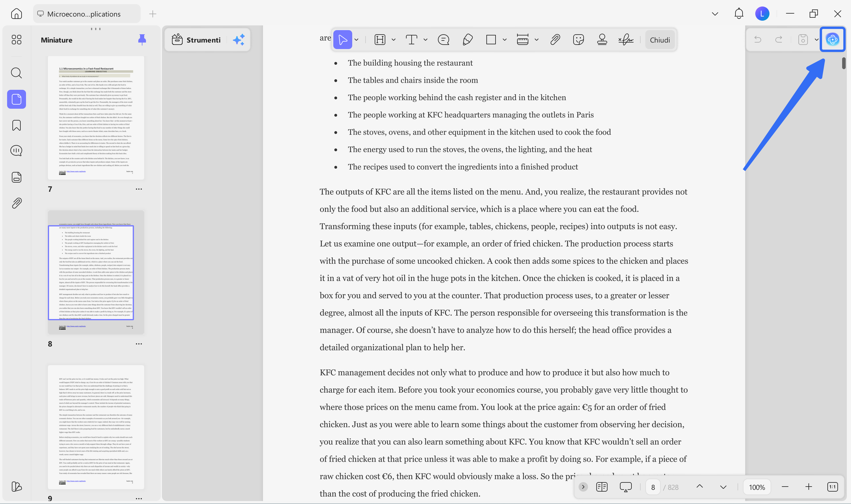This screenshot has width=851, height=504.
Task: Click the Miniature panel drag handle dots
Action: click(x=96, y=29)
